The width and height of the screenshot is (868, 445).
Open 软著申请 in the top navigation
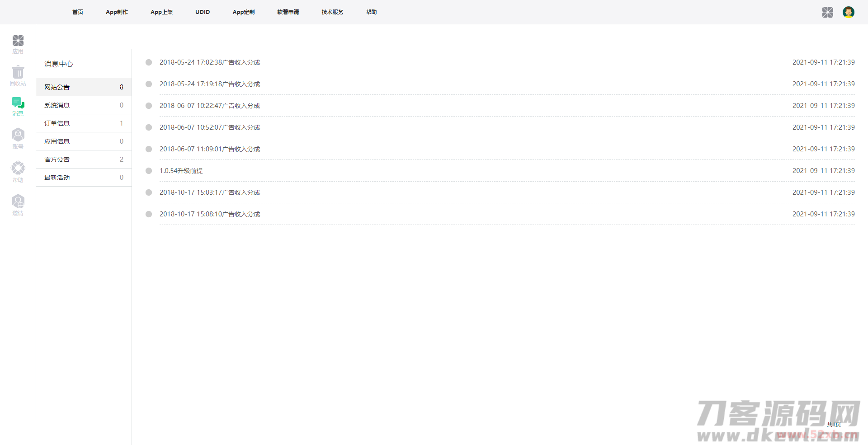tap(288, 12)
